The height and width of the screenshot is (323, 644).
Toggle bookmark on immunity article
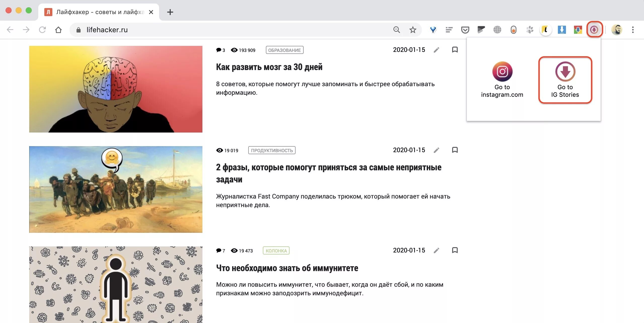pos(455,250)
